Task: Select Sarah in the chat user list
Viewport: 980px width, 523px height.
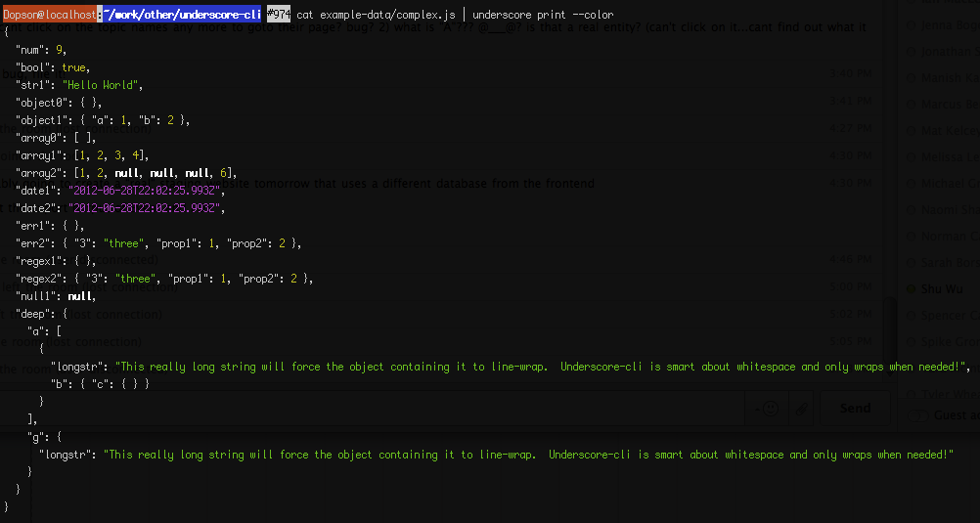Action: (x=950, y=262)
